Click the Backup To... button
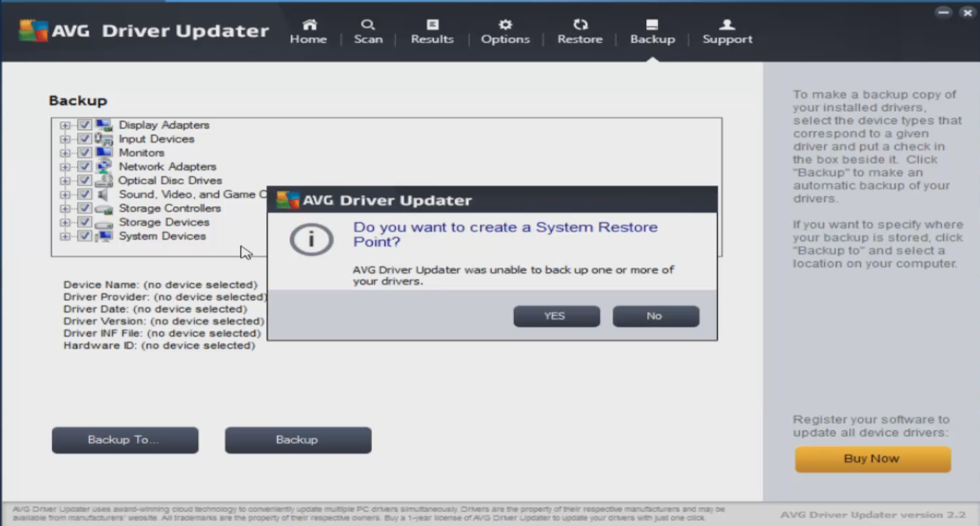Screen dimensions: 980x526 pos(125,440)
